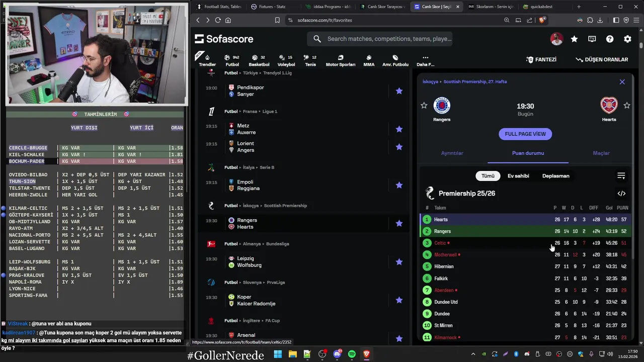The image size is (644, 362).
Task: Unfavorite the Empoli vs Reggiana match
Action: 399,185
